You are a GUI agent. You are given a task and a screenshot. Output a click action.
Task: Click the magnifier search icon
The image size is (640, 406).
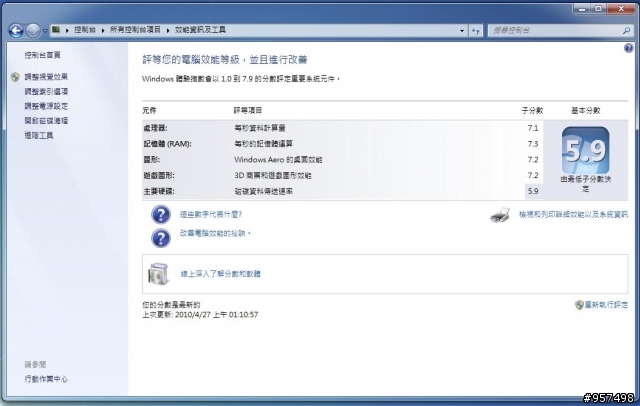pos(627,30)
